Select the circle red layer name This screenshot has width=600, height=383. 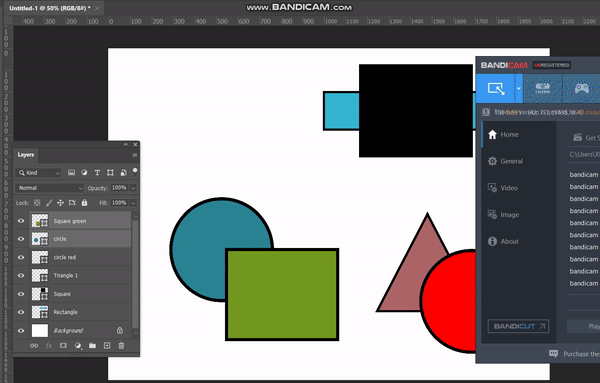65,257
